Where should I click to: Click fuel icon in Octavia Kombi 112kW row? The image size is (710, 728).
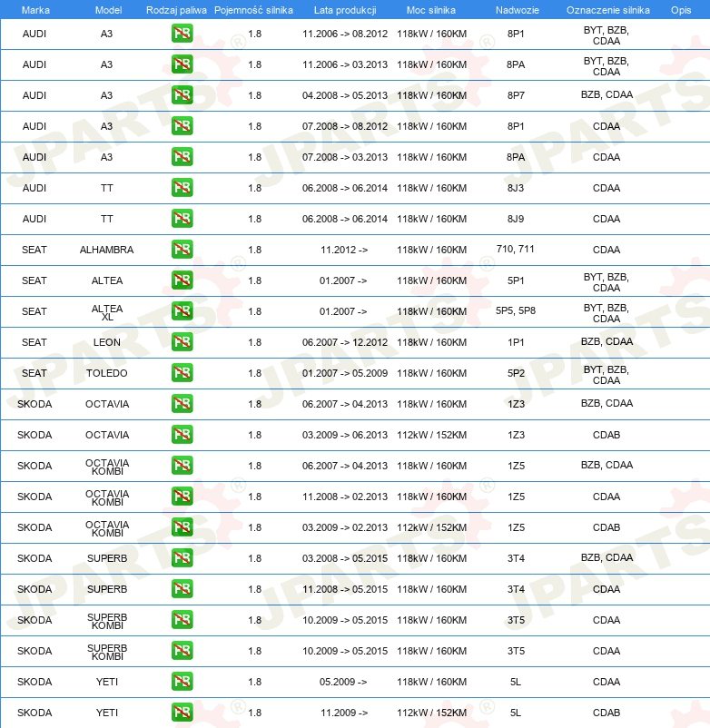pos(182,527)
